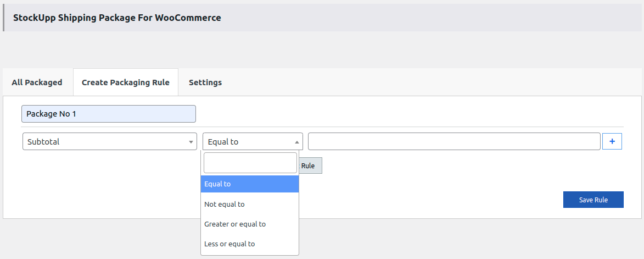
Task: Click the plus icon to add condition
Action: tap(612, 141)
